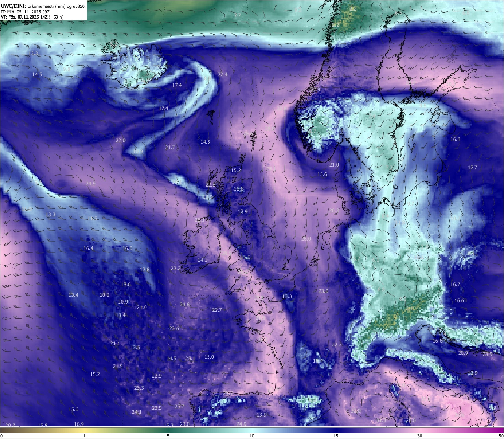Click the 22.0 value on the map

click(120, 140)
